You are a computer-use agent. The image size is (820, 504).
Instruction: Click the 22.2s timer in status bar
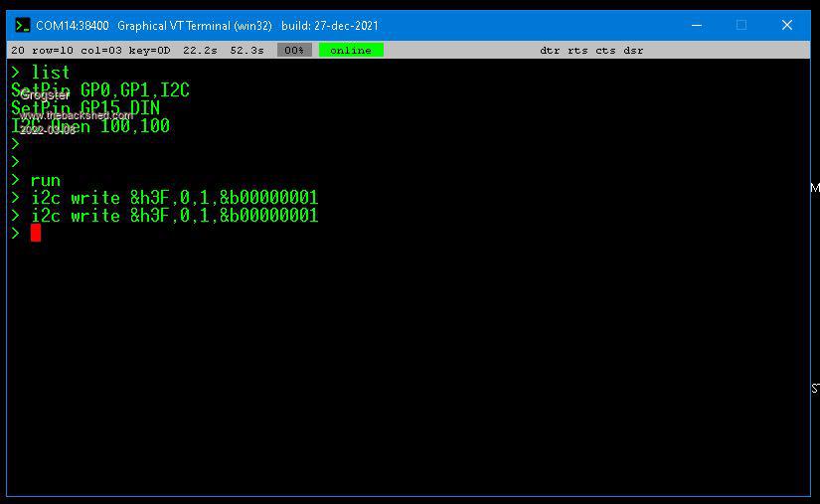click(x=200, y=50)
